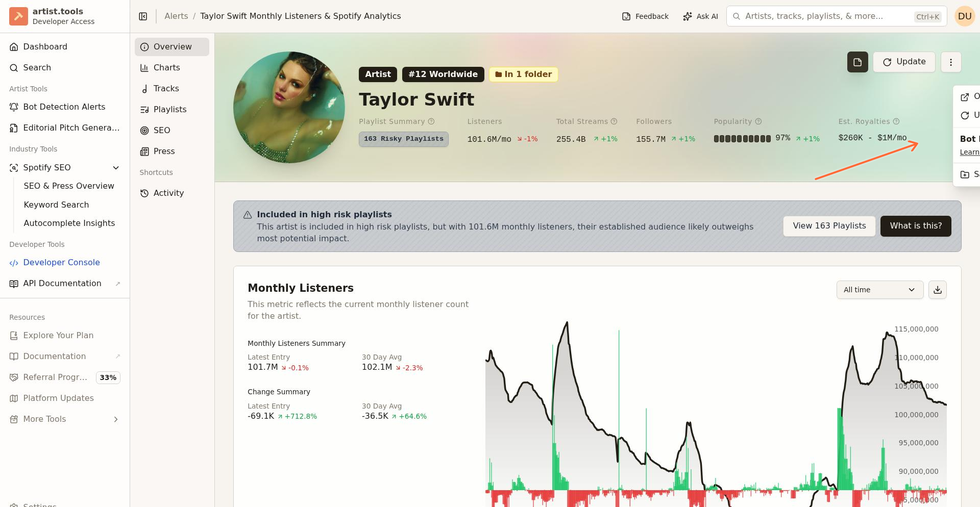Click the Dashboard home icon

coord(14,47)
